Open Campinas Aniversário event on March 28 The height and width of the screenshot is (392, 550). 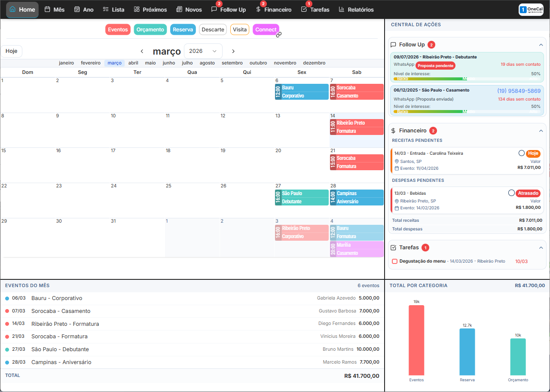[357, 197]
